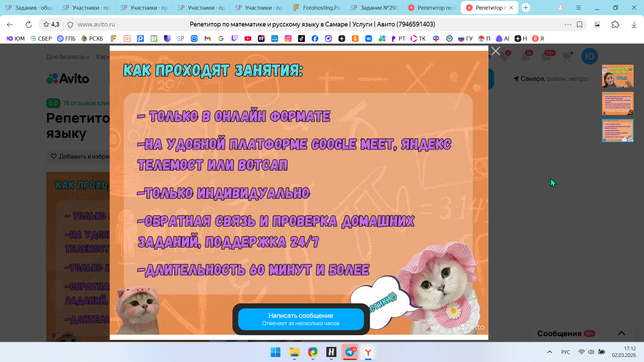
Task: Expand the Сообщения chat panel chevron
Action: tap(621, 333)
